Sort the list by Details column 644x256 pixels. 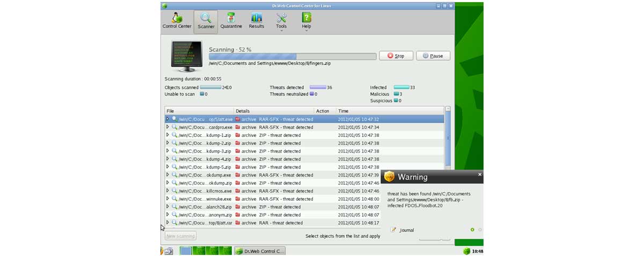274,111
